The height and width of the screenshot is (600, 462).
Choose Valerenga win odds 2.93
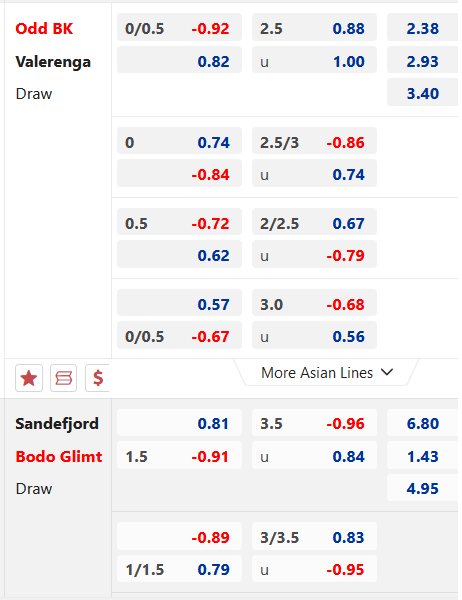click(x=423, y=60)
